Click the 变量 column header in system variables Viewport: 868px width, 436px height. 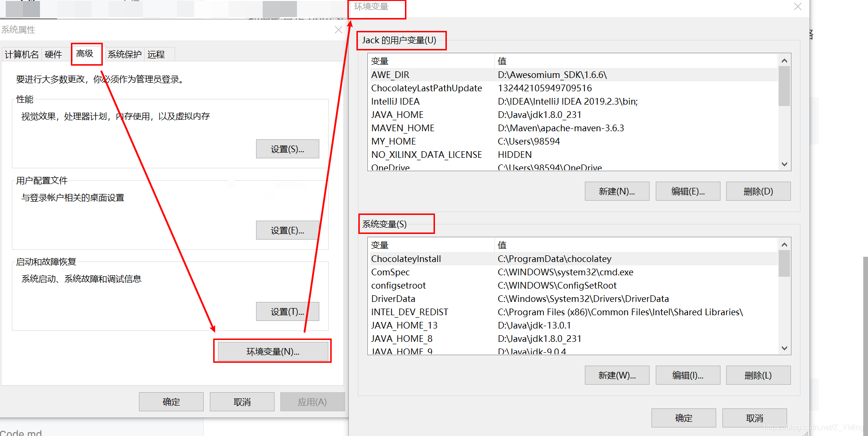(x=431, y=245)
